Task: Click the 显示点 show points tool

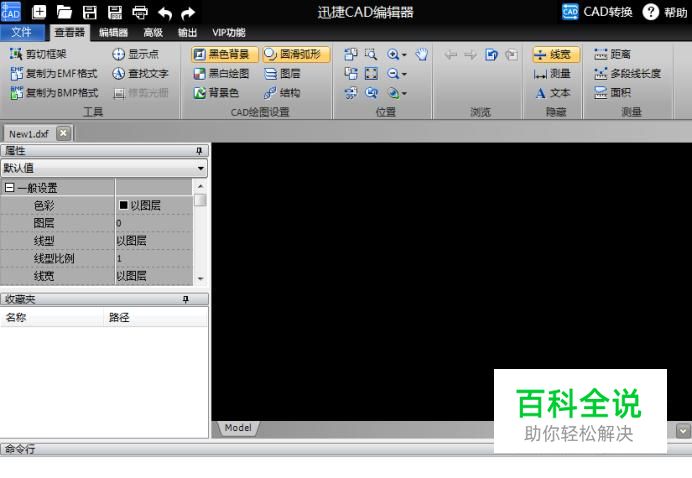Action: tap(135, 54)
